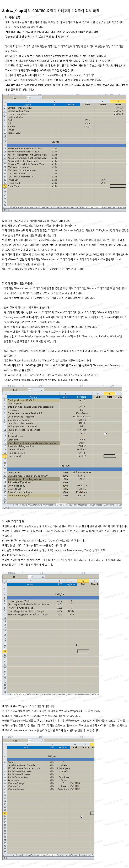Screen dimensions: 129x868
Task: Open General tab in the D21 spreadsheet
Action: [x=62, y=695]
